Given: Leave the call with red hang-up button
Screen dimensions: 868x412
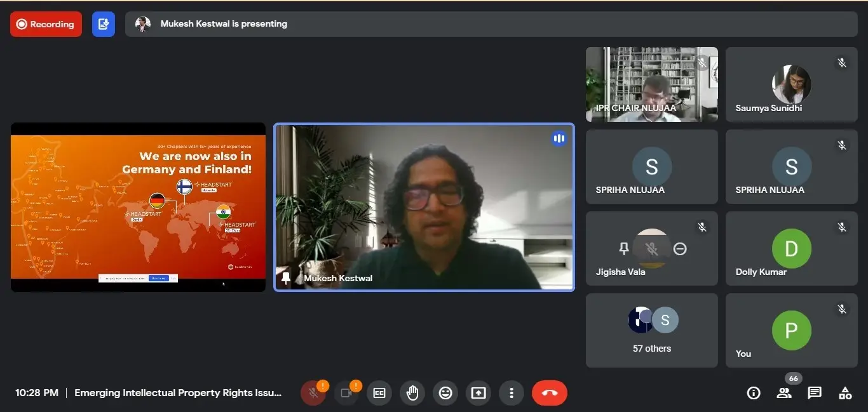Looking at the screenshot, I should pyautogui.click(x=550, y=393).
